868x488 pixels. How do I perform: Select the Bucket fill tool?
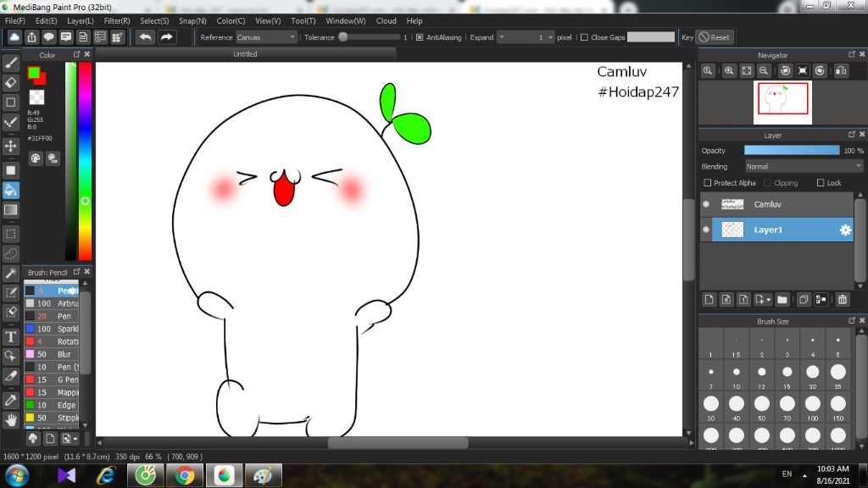coord(10,191)
